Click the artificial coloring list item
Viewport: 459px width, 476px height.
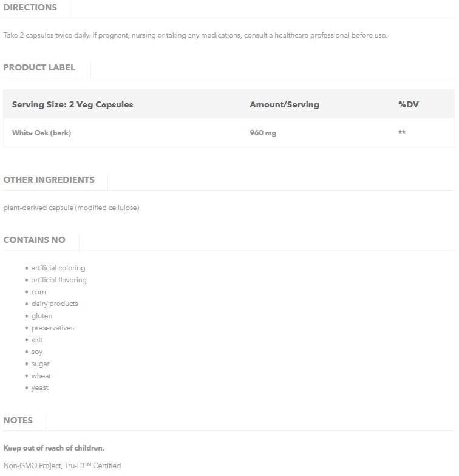pyautogui.click(x=58, y=268)
